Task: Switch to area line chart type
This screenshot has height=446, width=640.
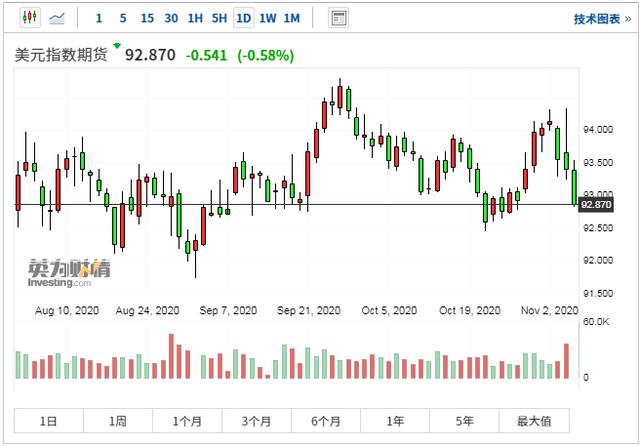Action: (x=57, y=18)
